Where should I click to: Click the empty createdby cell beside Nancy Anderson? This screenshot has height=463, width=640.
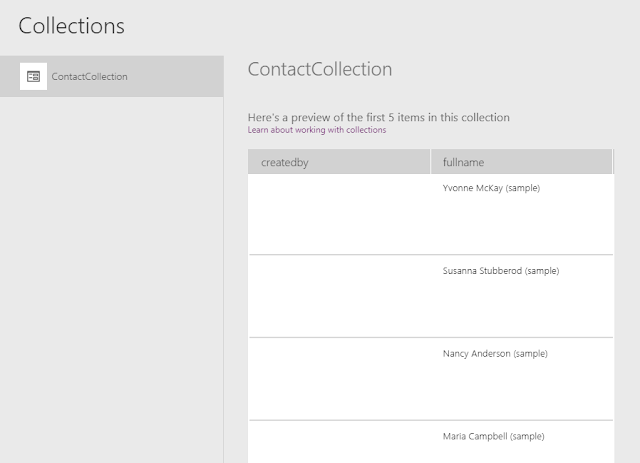[x=339, y=379]
